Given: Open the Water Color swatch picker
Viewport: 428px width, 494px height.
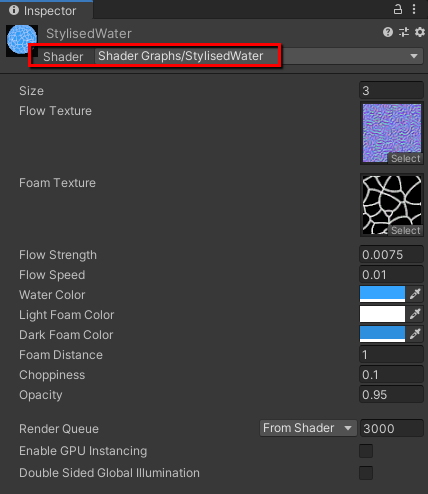Looking at the screenshot, I should pyautogui.click(x=382, y=294).
